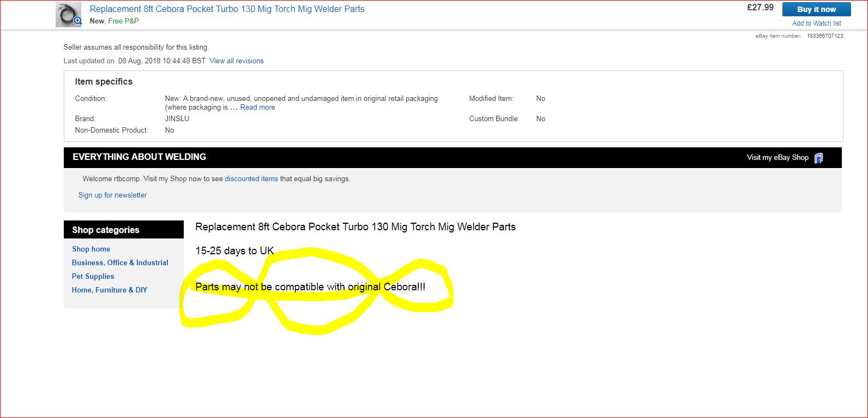The width and height of the screenshot is (868, 418).
Task: Open the Pet Supplies category
Action: [x=93, y=277]
